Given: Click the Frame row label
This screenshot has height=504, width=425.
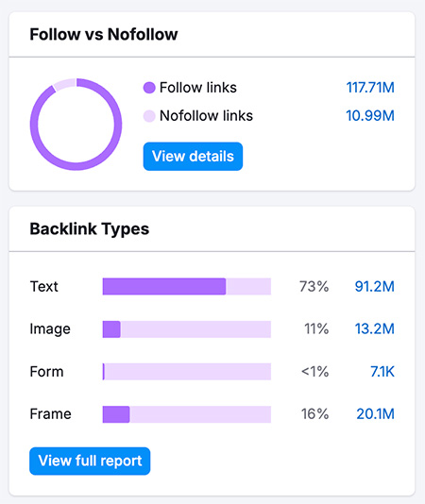Looking at the screenshot, I should [x=50, y=414].
